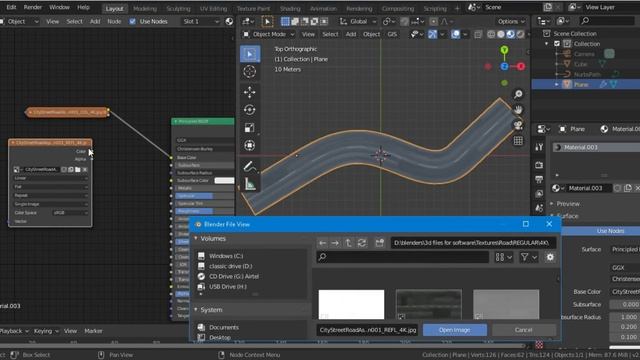Screen dimensions: 640x360
Task: Select the Measure ruler tool
Action: tap(250, 184)
